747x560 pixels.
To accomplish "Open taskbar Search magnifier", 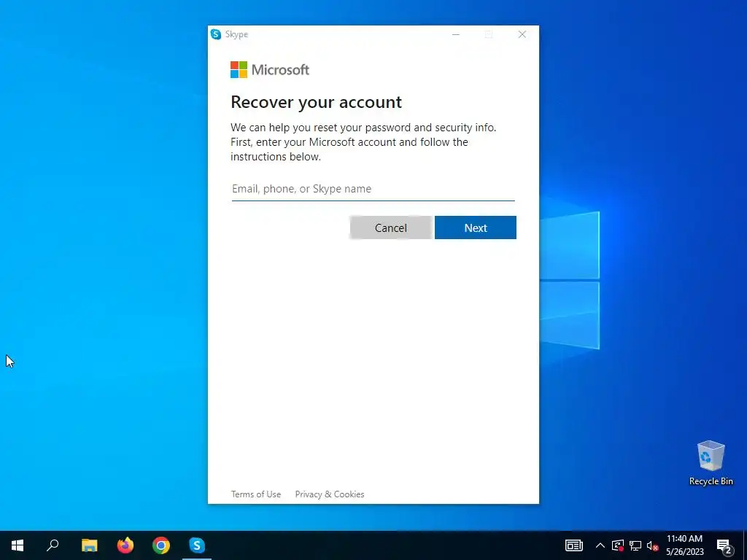I will (x=53, y=545).
